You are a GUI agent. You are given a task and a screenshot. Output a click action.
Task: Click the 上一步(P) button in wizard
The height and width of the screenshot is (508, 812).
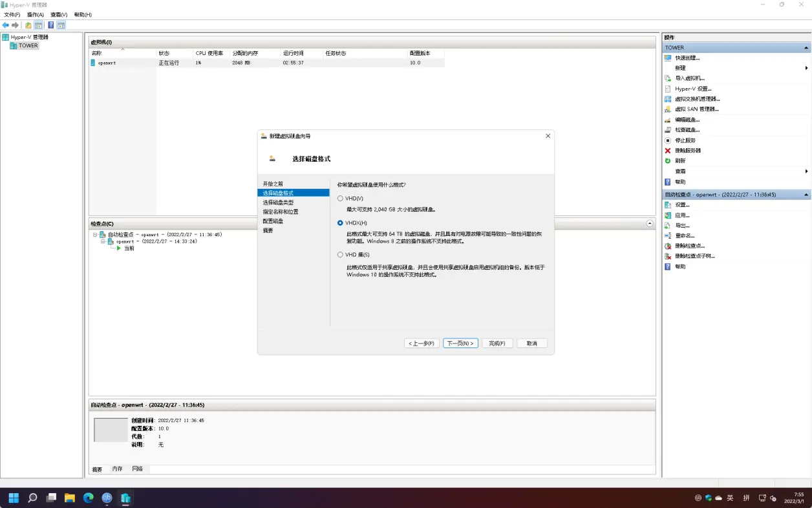422,344
